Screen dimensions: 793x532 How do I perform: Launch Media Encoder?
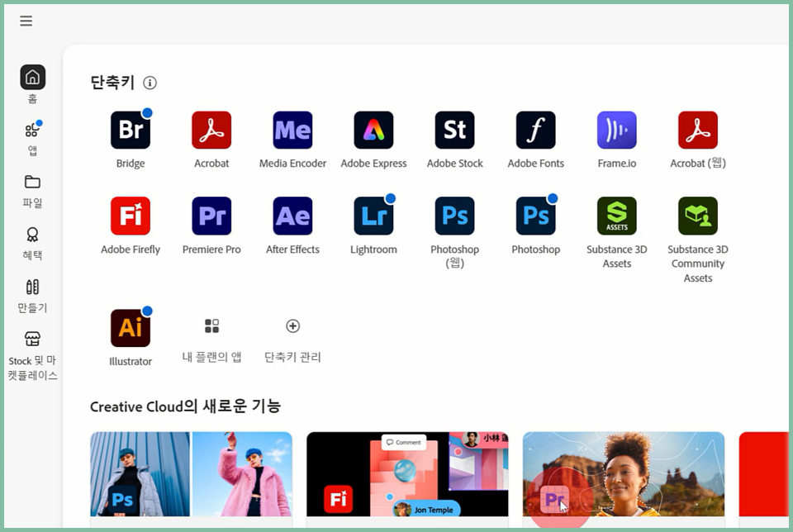(x=292, y=130)
